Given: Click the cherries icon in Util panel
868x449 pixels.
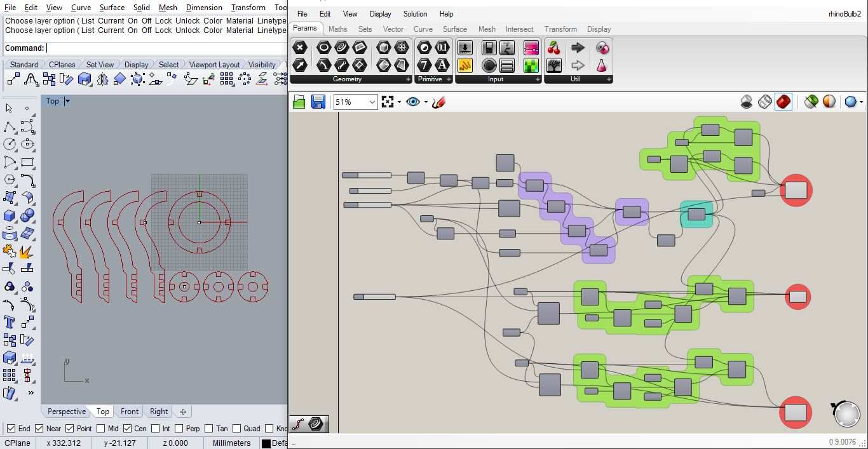Looking at the screenshot, I should (x=554, y=48).
